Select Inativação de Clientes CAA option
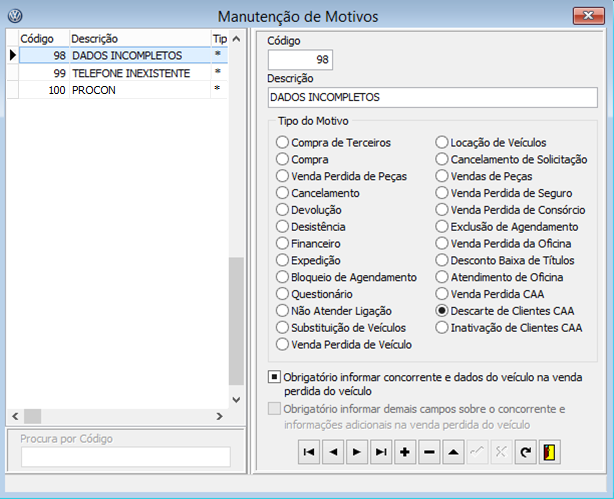614x499 pixels. point(509,328)
